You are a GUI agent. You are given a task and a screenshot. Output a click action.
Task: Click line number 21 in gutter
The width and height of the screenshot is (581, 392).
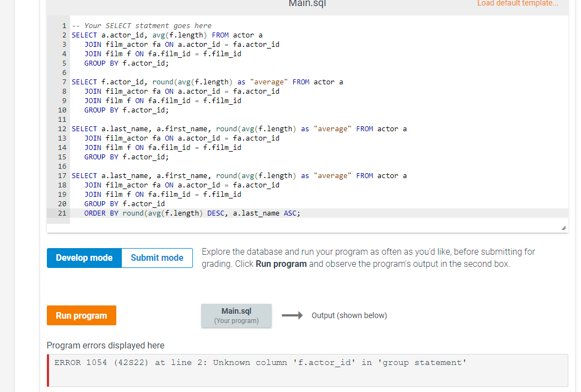pyautogui.click(x=62, y=213)
